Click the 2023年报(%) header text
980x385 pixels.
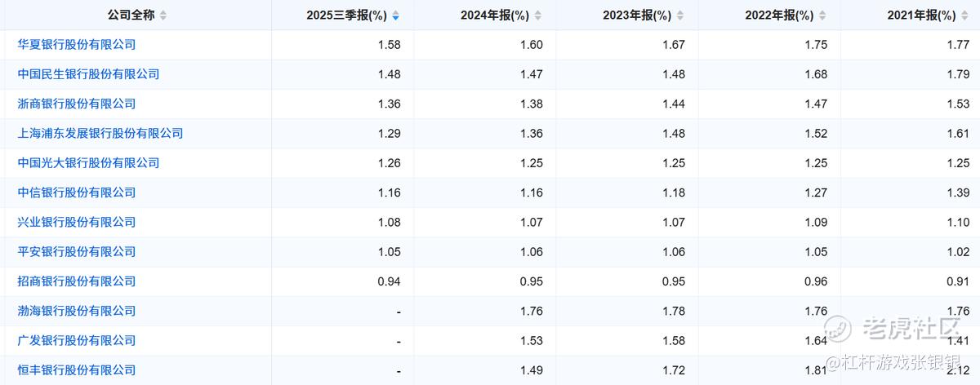[x=637, y=15]
